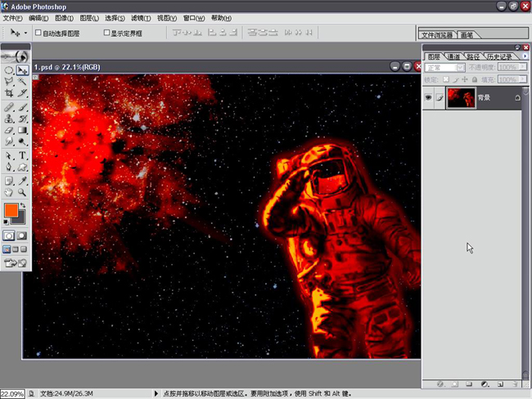Viewport: 532px width, 399px height.
Task: Select the Notes tool
Action: point(9,181)
